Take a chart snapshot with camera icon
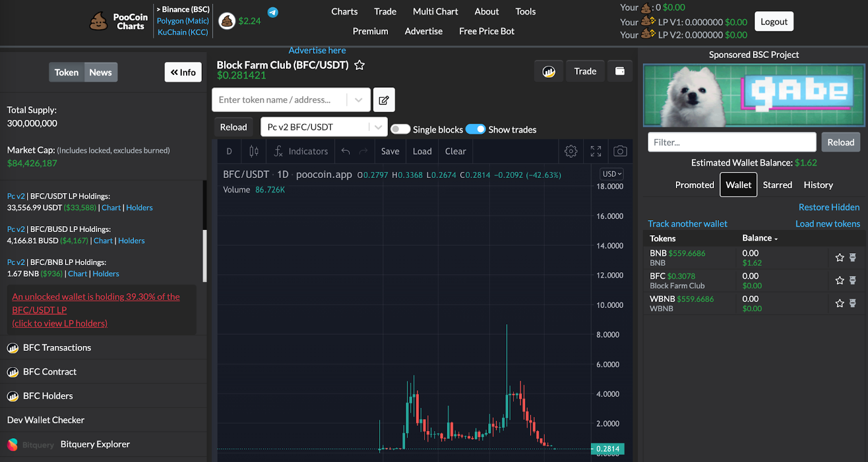Screen dimensions: 868x462 tap(620, 151)
